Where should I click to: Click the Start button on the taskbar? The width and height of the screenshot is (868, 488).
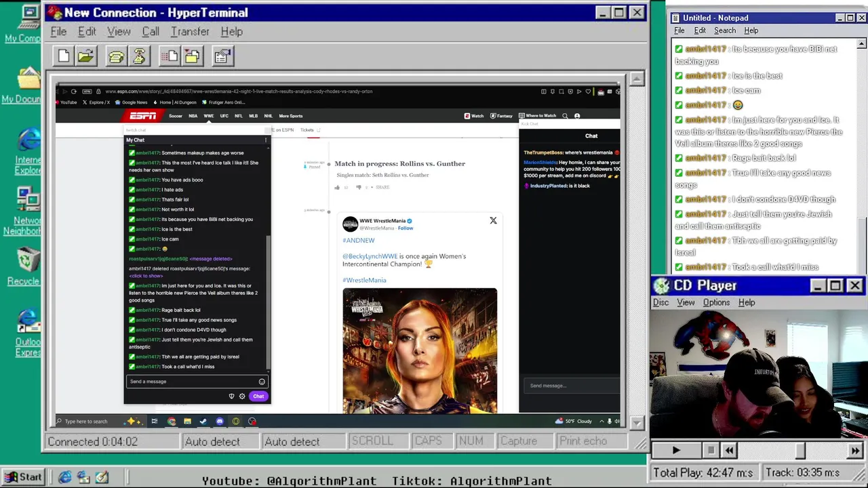click(22, 477)
